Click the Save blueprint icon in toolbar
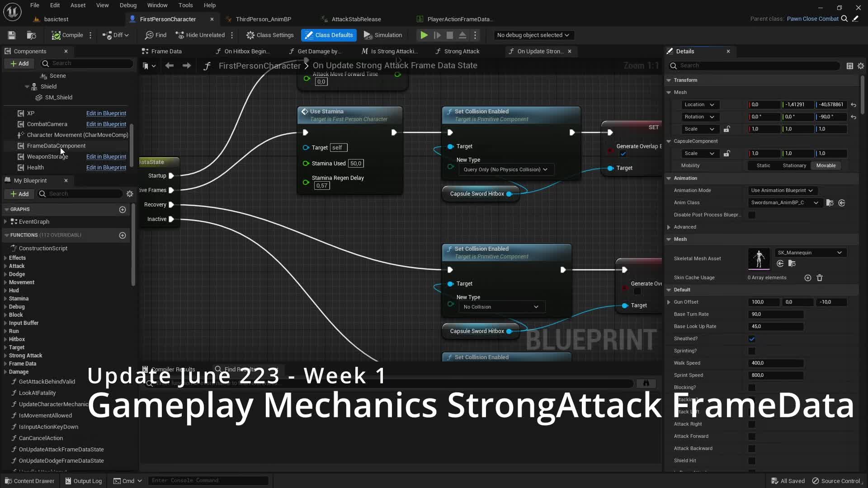Image resolution: width=868 pixels, height=488 pixels. pyautogui.click(x=12, y=35)
